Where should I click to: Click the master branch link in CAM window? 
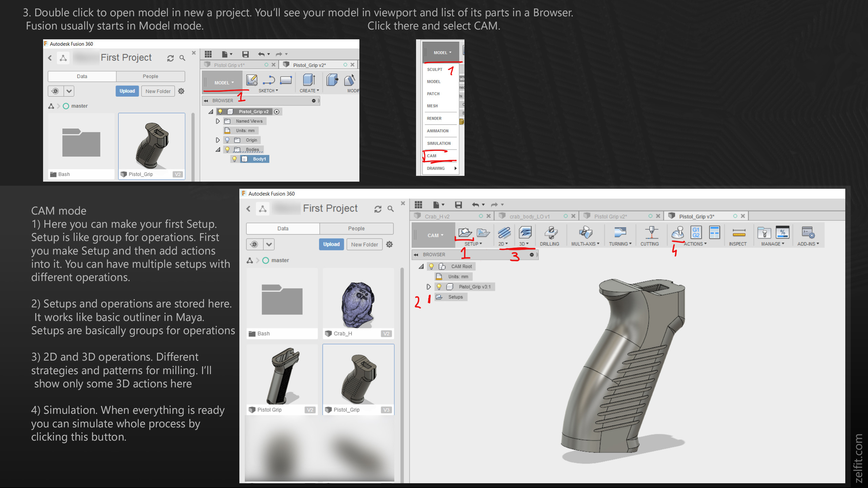click(280, 260)
